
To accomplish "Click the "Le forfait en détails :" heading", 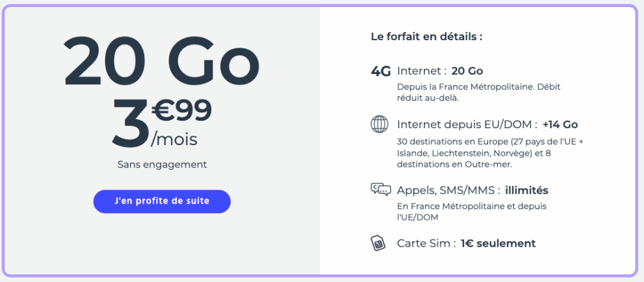I will coord(426,36).
